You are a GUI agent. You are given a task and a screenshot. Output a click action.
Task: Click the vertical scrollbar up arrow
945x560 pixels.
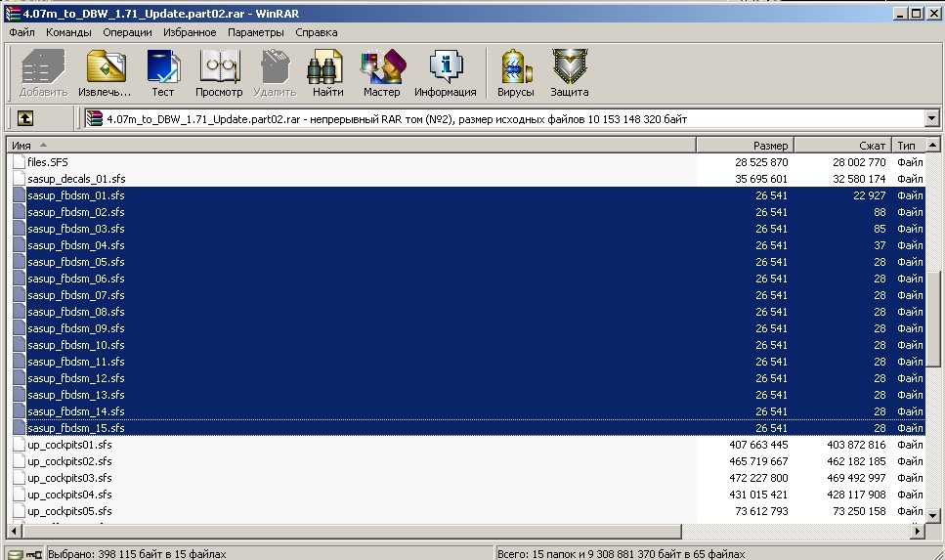pos(933,146)
